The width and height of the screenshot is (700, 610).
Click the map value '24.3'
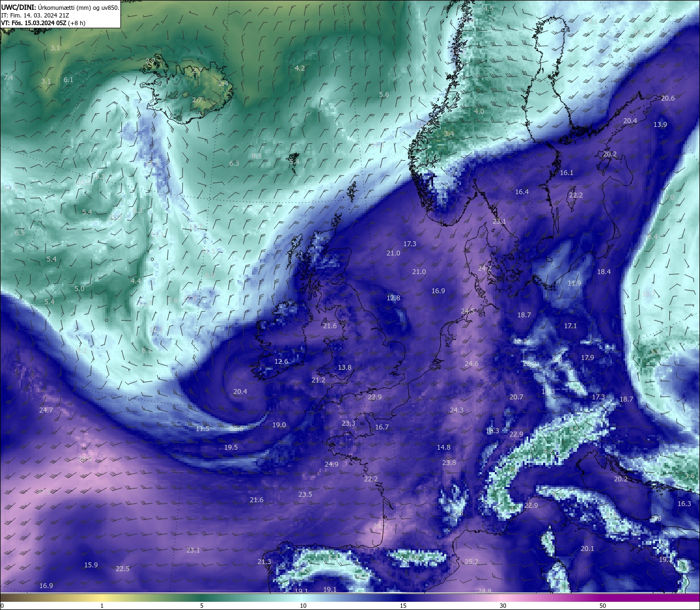coord(457,410)
